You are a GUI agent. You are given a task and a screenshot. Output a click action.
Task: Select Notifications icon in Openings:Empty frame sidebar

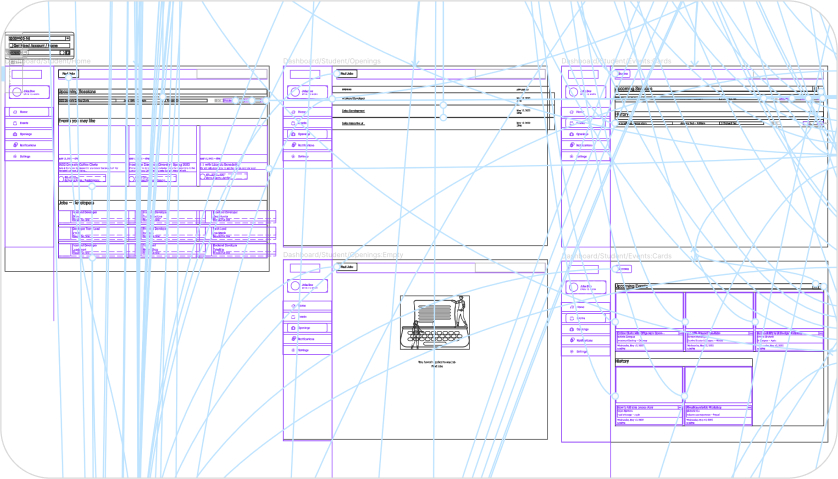tap(293, 339)
